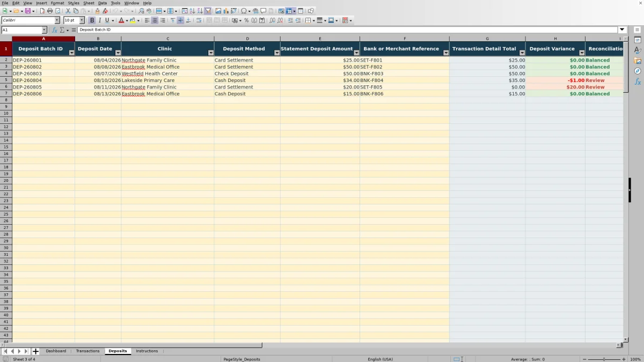Image resolution: width=644 pixels, height=362 pixels.
Task: Toggle Center Horizontally alignment
Action: coord(155,20)
